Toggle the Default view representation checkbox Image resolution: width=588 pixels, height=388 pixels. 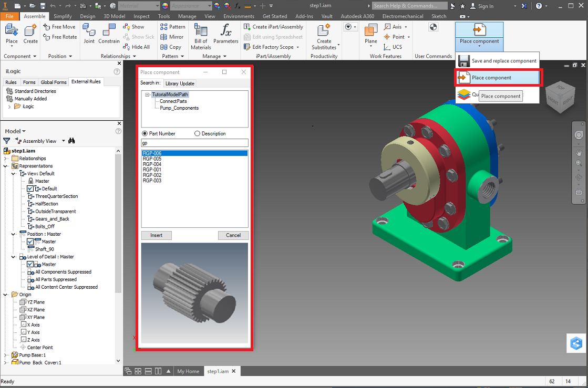[x=30, y=188]
